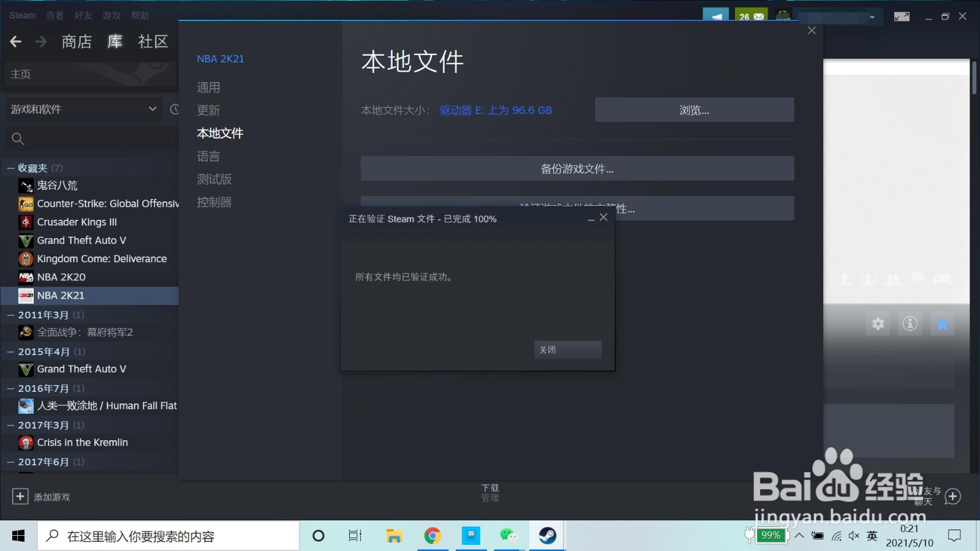This screenshot has width=980, height=551.
Task: Click the library page scrollbar
Action: coord(974,78)
